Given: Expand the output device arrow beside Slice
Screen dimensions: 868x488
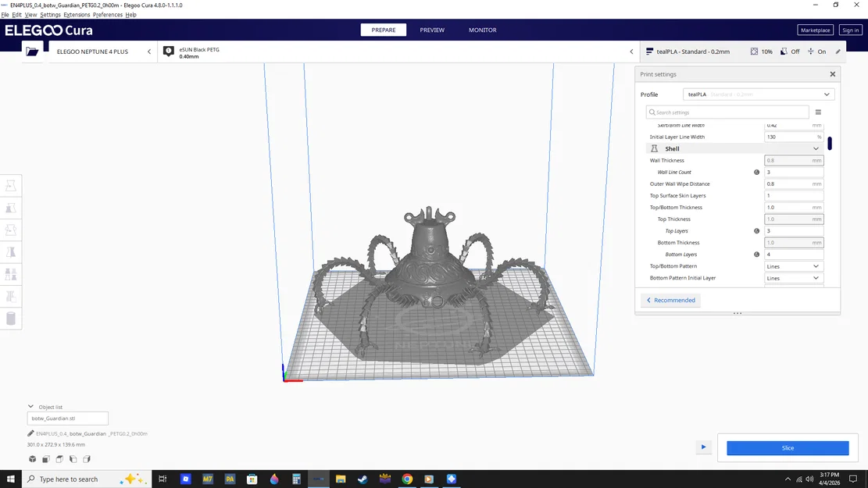Looking at the screenshot, I should [x=704, y=447].
